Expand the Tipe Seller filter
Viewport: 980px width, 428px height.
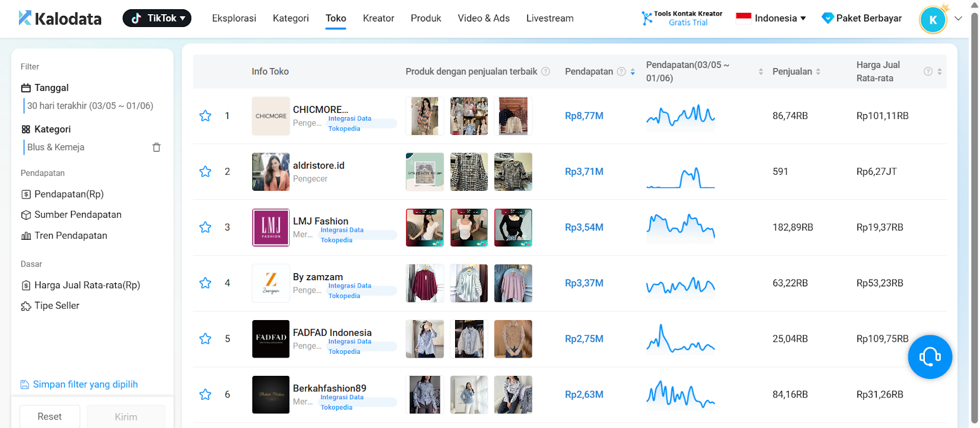(x=50, y=306)
